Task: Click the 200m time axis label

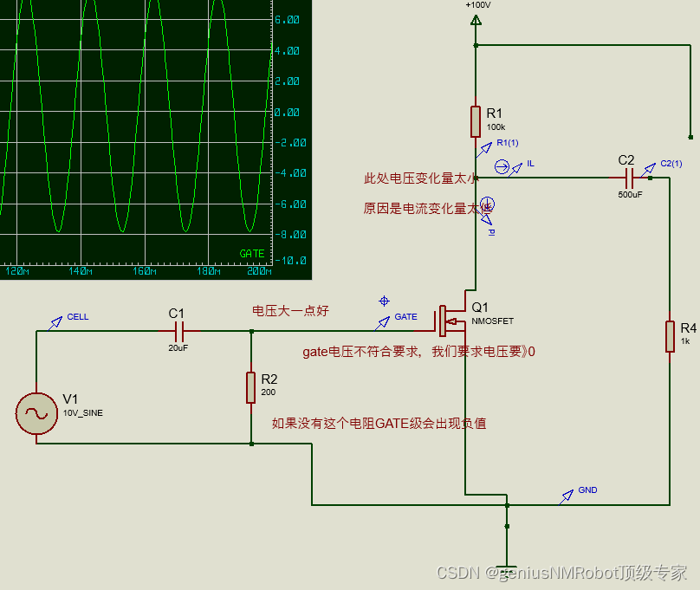Action: [x=259, y=271]
